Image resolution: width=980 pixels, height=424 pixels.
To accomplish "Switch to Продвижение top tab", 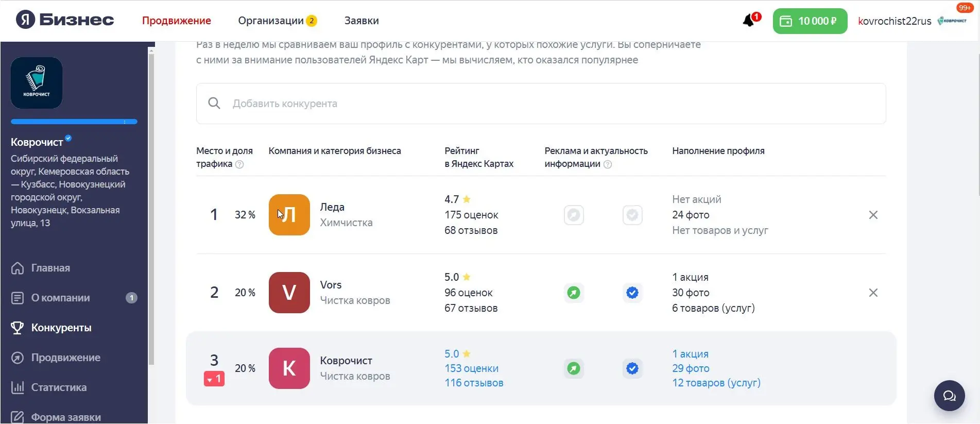I will pyautogui.click(x=177, y=21).
